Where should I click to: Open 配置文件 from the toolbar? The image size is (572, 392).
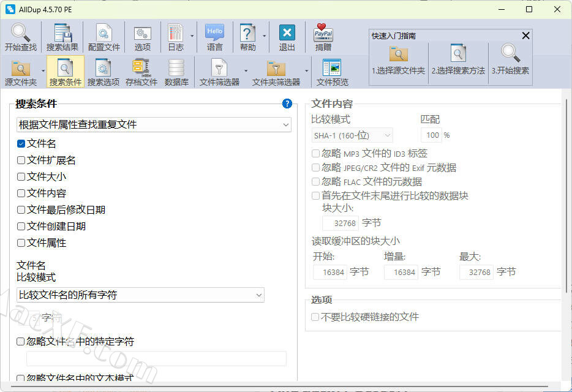(104, 37)
